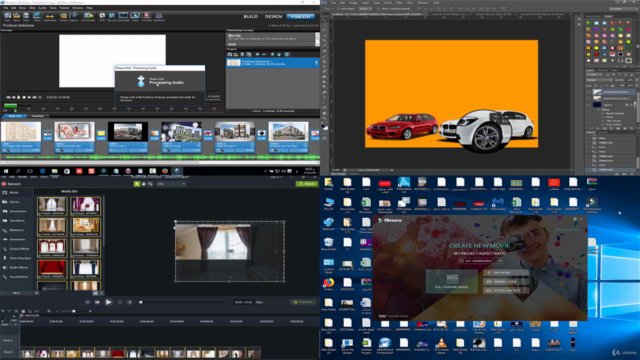Screen dimensions: 640x360
Task: Choose Easy Mode in Filmora launcher
Action: [x=506, y=272]
